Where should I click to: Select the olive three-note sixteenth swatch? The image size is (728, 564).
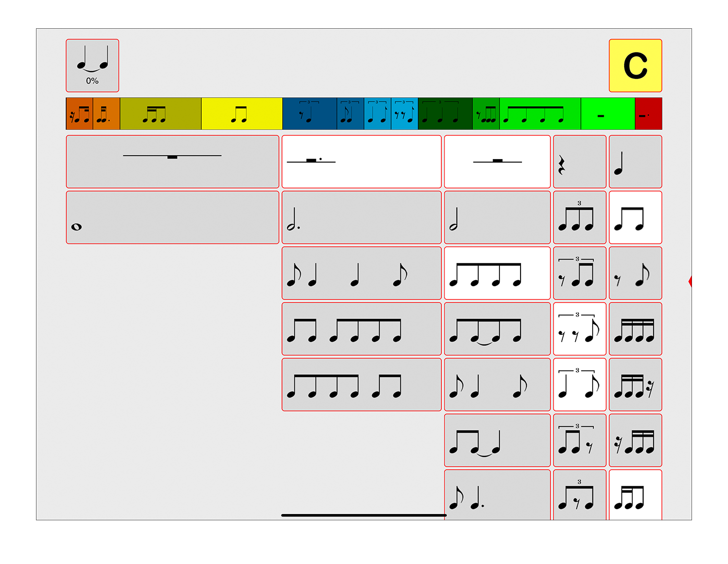click(160, 114)
